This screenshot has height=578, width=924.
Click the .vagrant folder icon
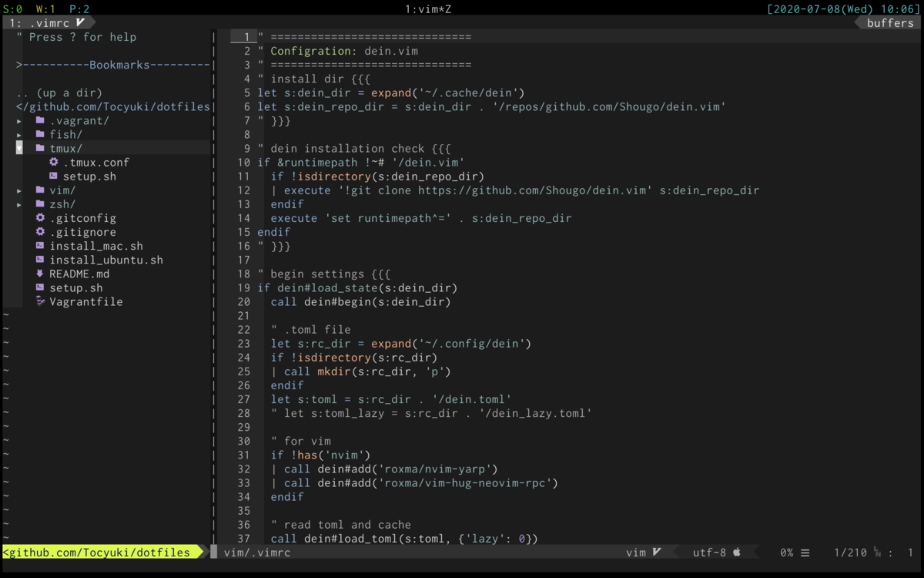[40, 120]
